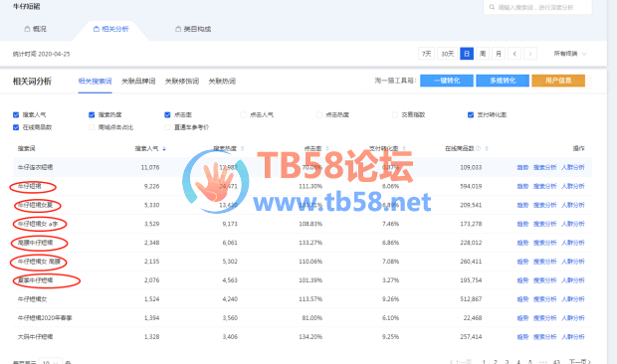
Task: Uncheck the 支付转化率 checkbox
Action: (471, 114)
